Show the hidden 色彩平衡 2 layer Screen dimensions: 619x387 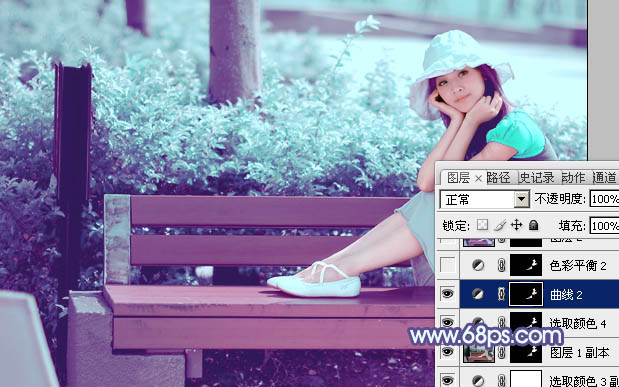coord(448,265)
